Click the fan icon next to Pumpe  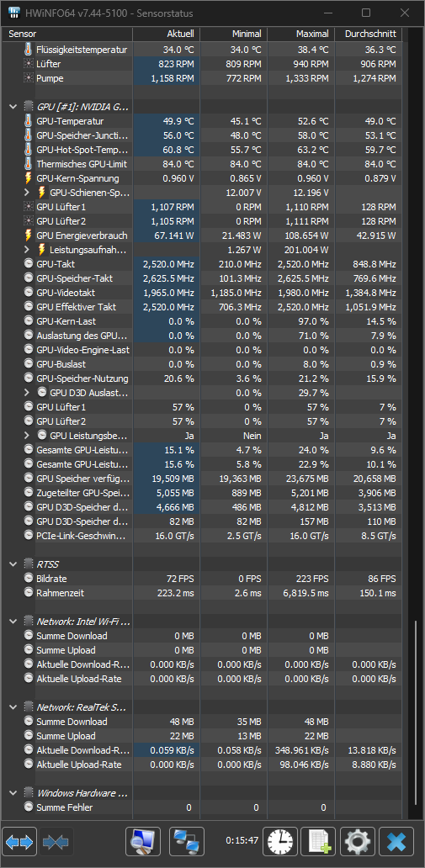29,78
